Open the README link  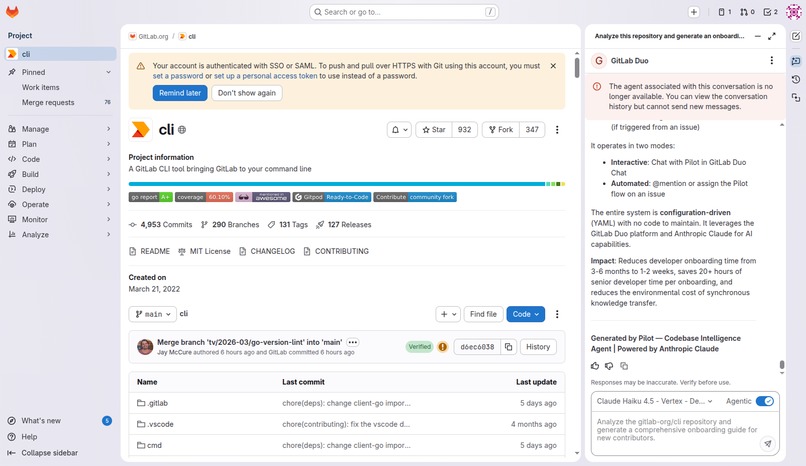[x=149, y=251]
